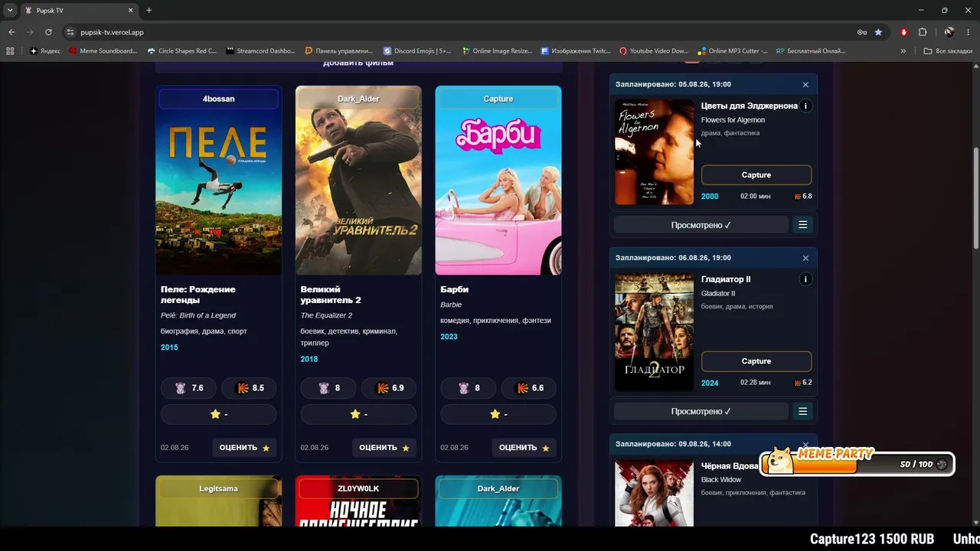The image size is (980, 551).
Task: Click the Добавить фильм button
Action: click(x=358, y=64)
